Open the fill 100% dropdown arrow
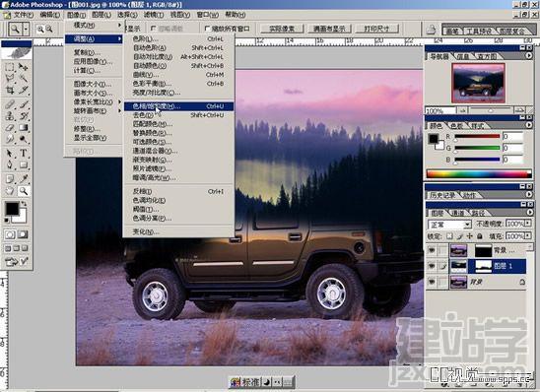 [x=528, y=236]
